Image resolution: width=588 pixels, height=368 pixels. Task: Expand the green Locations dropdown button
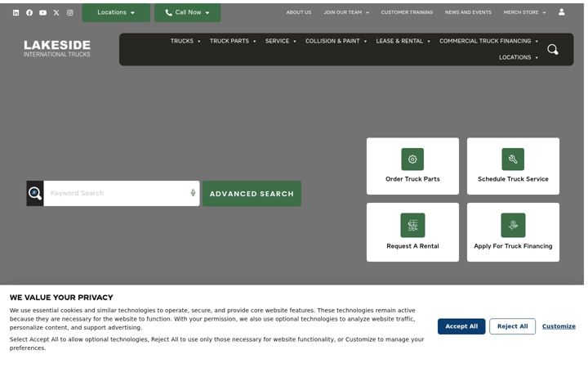tap(116, 12)
